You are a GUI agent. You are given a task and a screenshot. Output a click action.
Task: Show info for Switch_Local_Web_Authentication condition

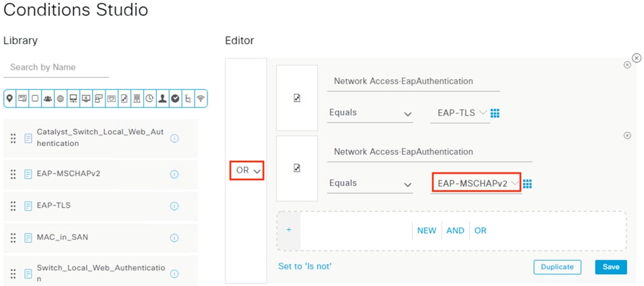(x=174, y=273)
